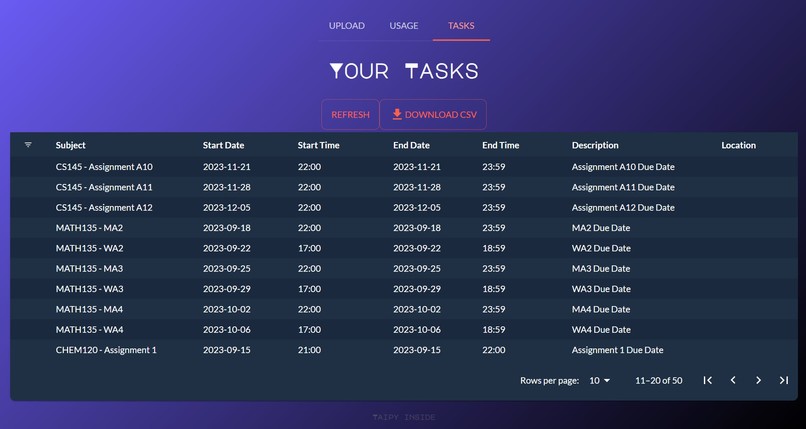Click MA3 Due Date description
The height and width of the screenshot is (429, 806).
pos(601,269)
